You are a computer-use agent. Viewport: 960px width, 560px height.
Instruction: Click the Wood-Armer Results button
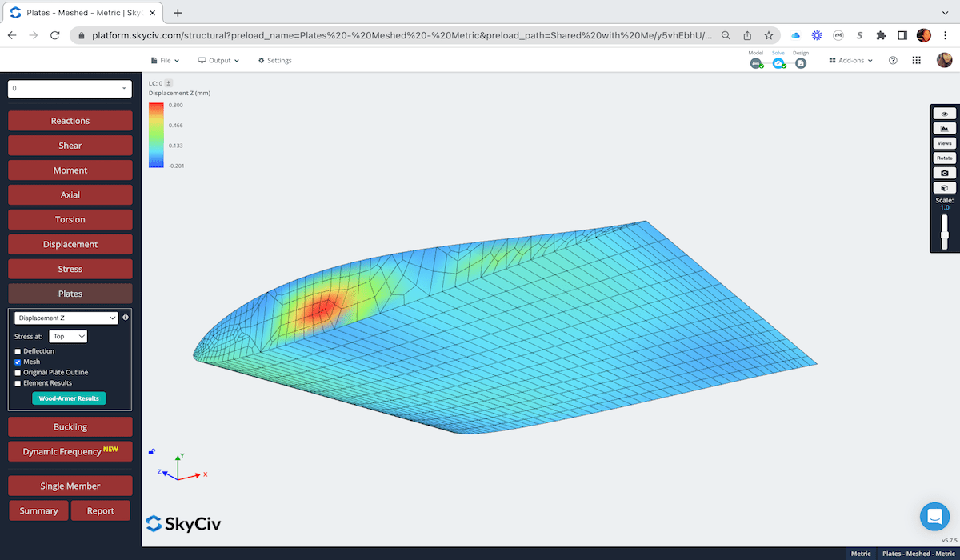pyautogui.click(x=69, y=398)
